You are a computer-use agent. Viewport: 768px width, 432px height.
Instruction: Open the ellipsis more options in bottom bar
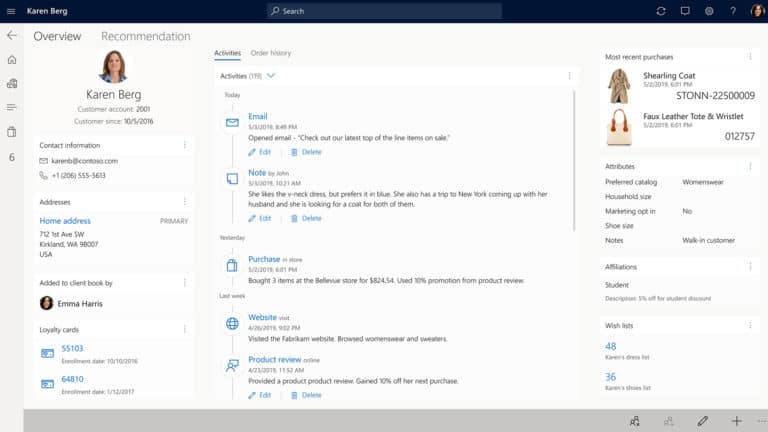pos(762,421)
